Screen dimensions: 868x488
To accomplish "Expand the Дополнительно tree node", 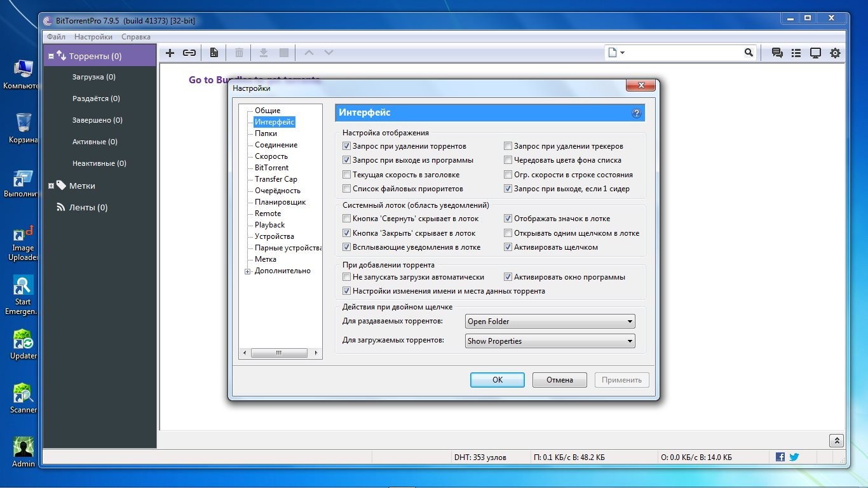I will pyautogui.click(x=248, y=271).
